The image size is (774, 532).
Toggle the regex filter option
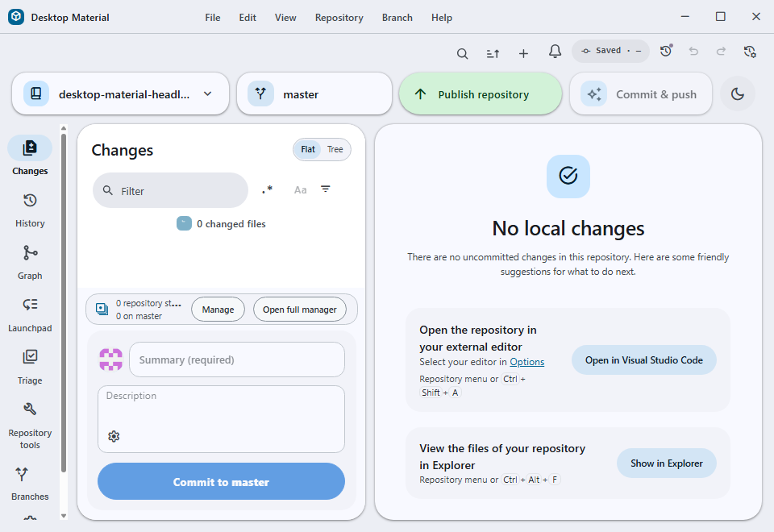(267, 189)
